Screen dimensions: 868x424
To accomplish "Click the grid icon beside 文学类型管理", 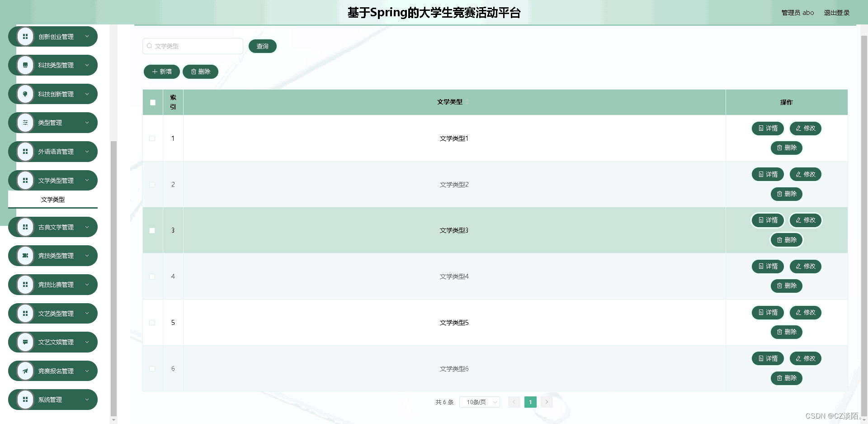I will 25,181.
